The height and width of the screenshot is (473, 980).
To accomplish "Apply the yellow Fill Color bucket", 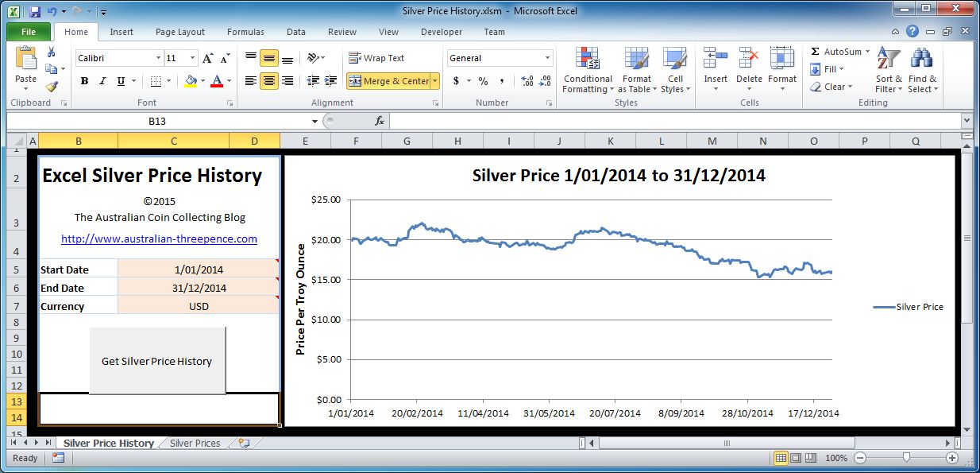I will pyautogui.click(x=191, y=81).
